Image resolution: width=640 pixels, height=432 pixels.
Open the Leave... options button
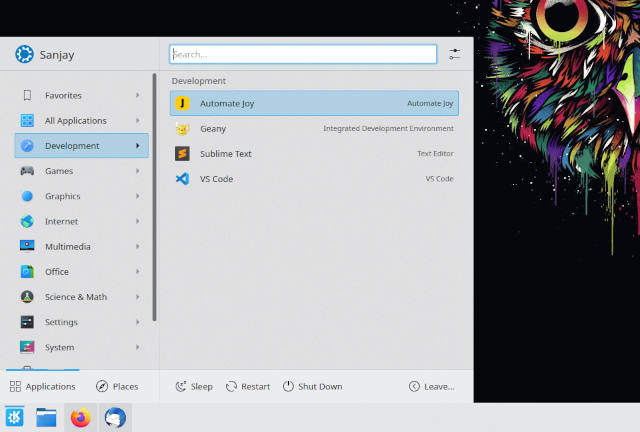tap(432, 386)
